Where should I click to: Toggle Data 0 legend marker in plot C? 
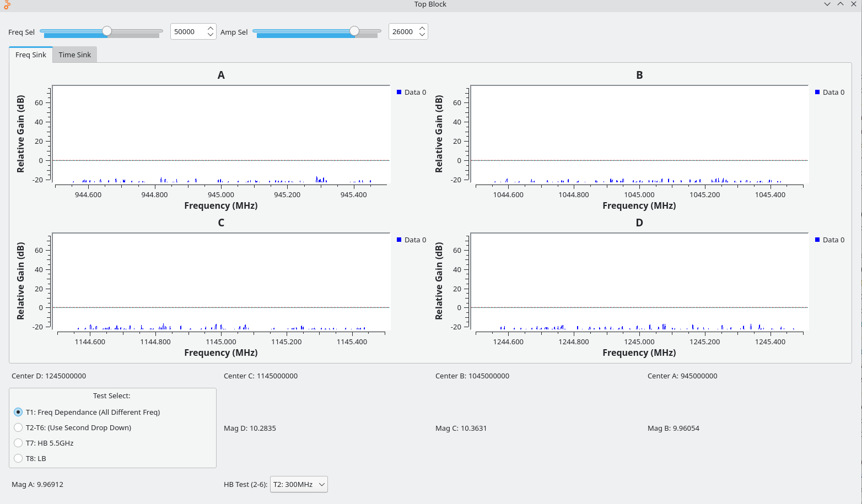click(399, 240)
